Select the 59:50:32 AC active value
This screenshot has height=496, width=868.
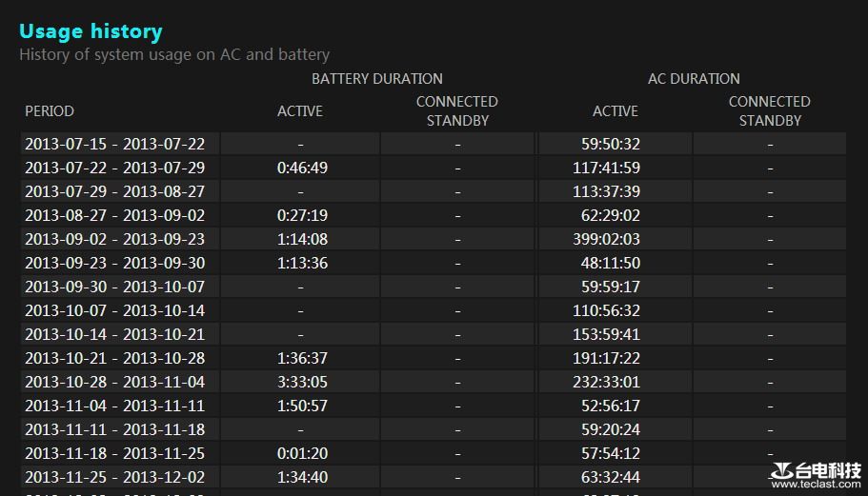610,144
